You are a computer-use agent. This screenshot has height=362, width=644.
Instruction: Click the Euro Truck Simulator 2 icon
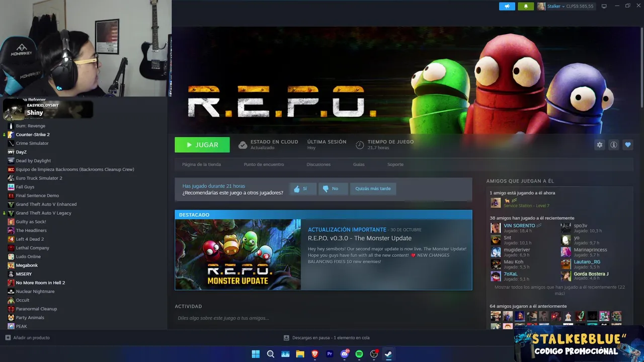(x=11, y=178)
